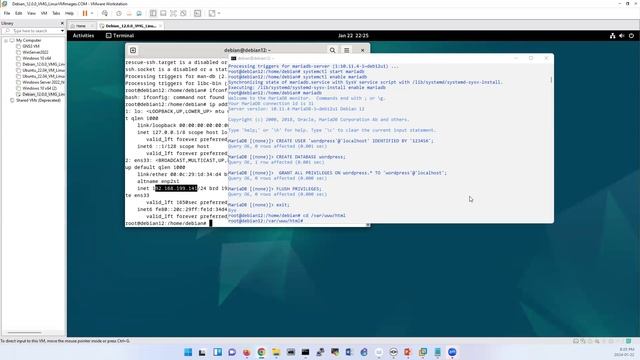Select My Computer in the library
640x360 pixels.
(x=29, y=40)
